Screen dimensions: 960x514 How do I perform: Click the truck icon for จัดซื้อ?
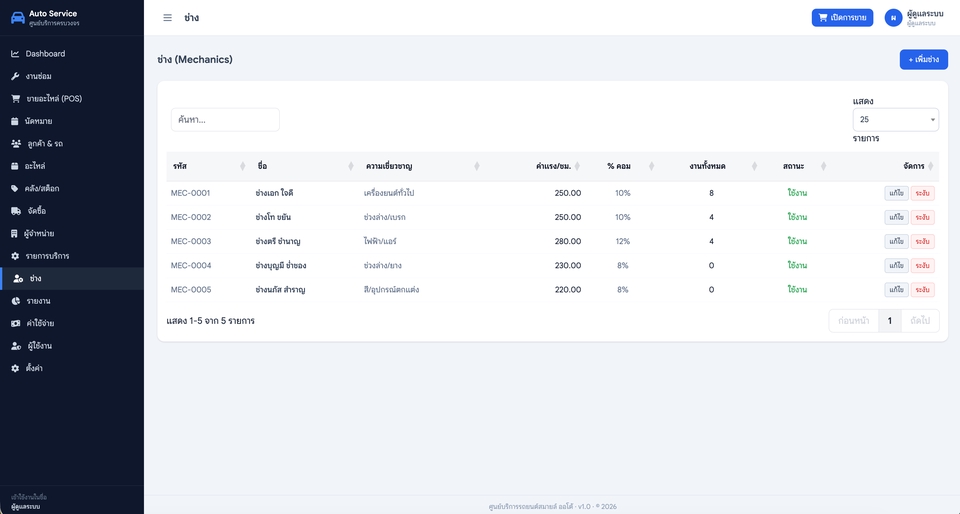click(16, 211)
